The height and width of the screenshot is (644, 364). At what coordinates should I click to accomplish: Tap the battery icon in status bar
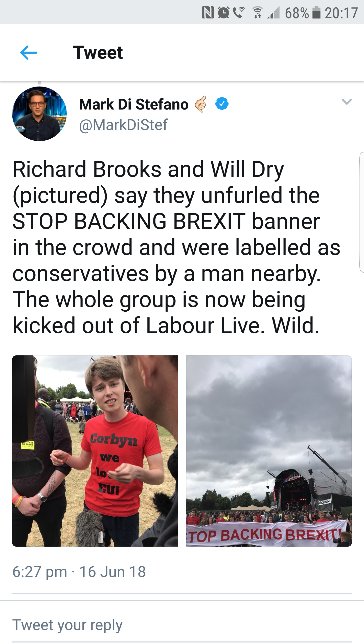tap(316, 13)
